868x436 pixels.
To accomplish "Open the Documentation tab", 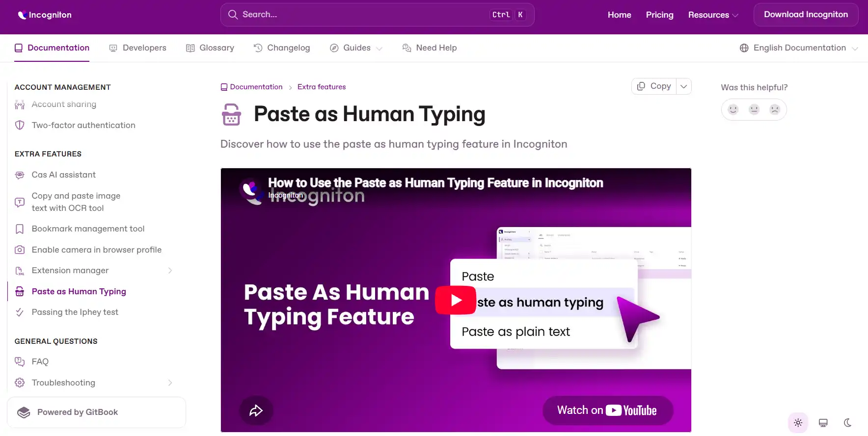I will click(52, 48).
